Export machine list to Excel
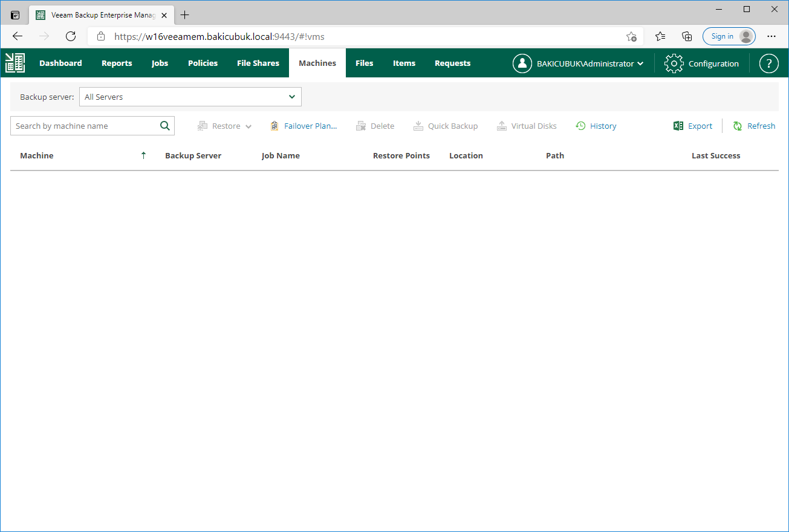Screen dimensions: 789x532 coord(693,126)
